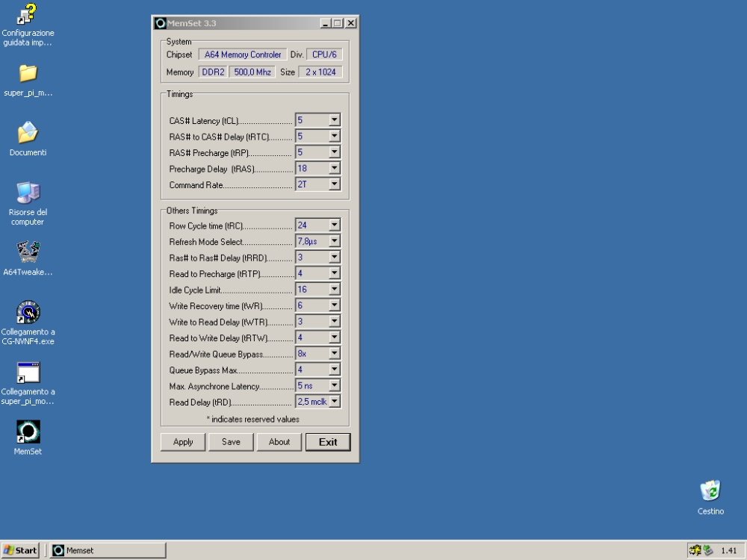Click second system tray icon near clock
Image resolution: width=747 pixels, height=560 pixels.
point(708,550)
